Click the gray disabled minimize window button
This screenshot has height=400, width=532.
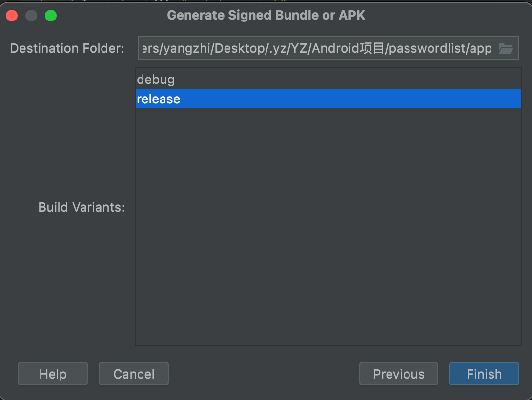[x=31, y=16]
